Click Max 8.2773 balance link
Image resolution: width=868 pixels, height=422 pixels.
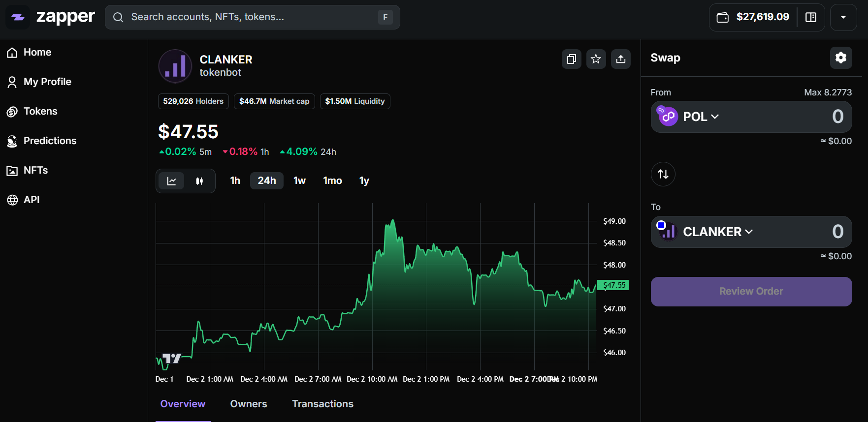point(827,92)
